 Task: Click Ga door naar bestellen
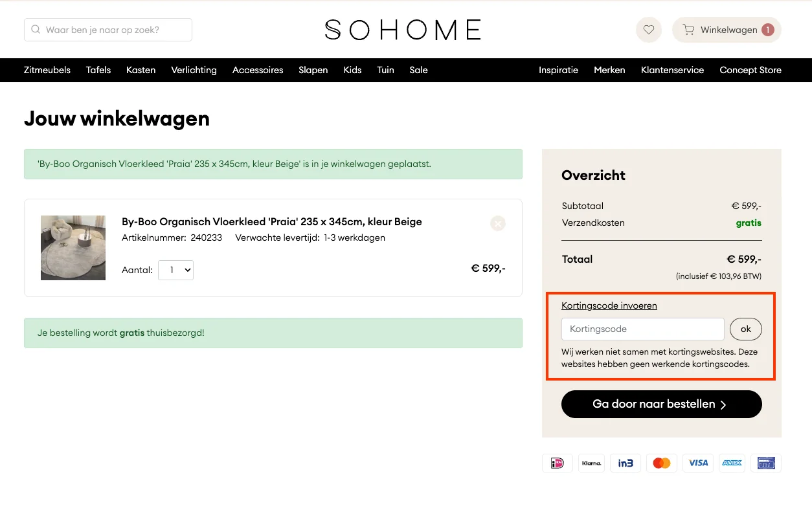click(661, 404)
